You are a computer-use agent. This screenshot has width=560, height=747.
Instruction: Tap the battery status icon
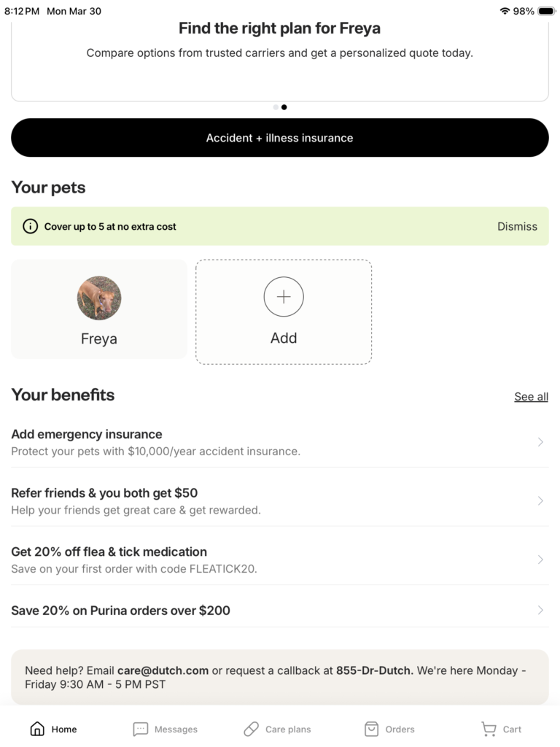pos(546,11)
